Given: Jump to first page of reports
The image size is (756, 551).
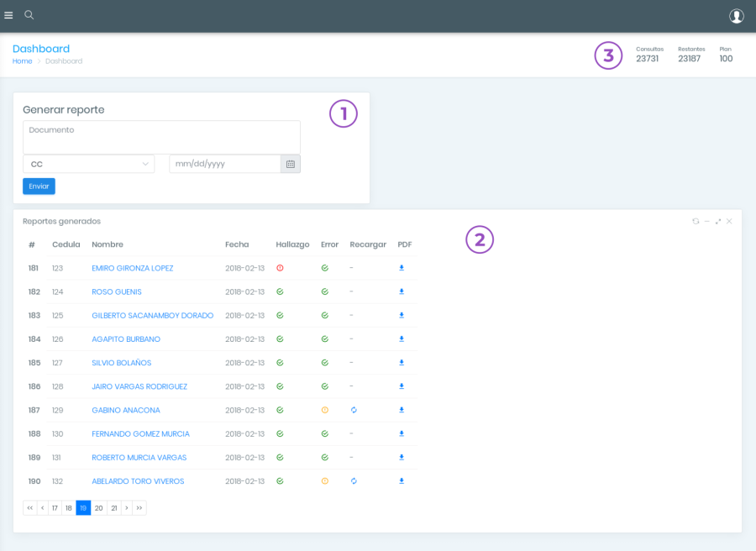Looking at the screenshot, I should [x=30, y=507].
